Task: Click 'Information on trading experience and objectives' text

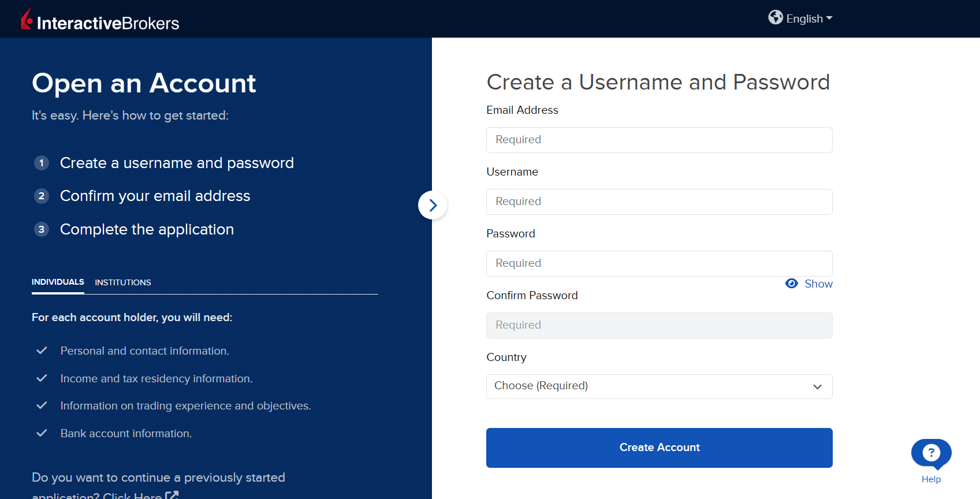Action: (x=185, y=406)
